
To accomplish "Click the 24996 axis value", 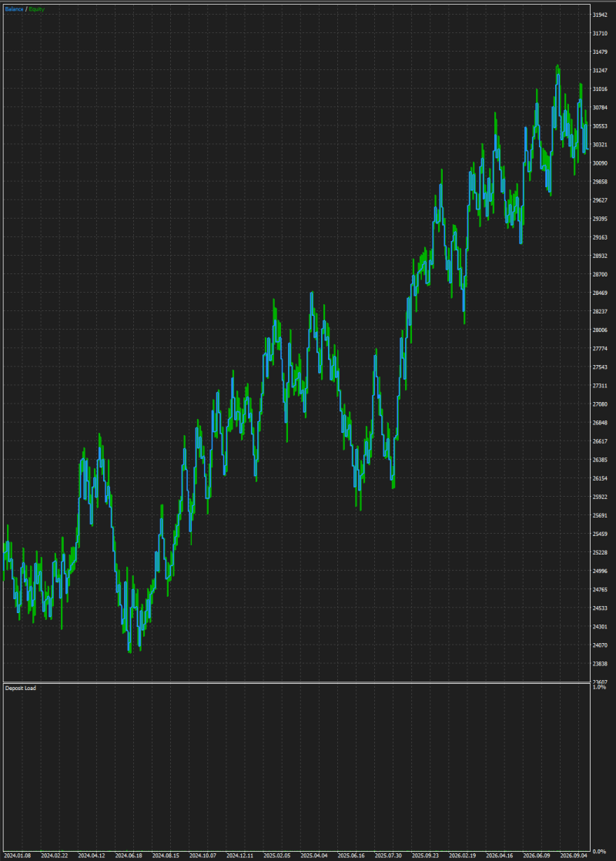I will click(600, 571).
